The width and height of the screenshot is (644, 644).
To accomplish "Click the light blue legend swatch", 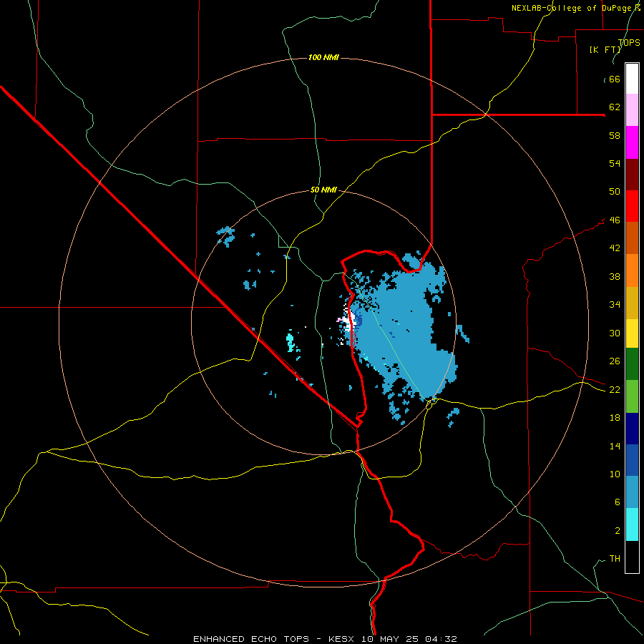I will pyautogui.click(x=632, y=492).
